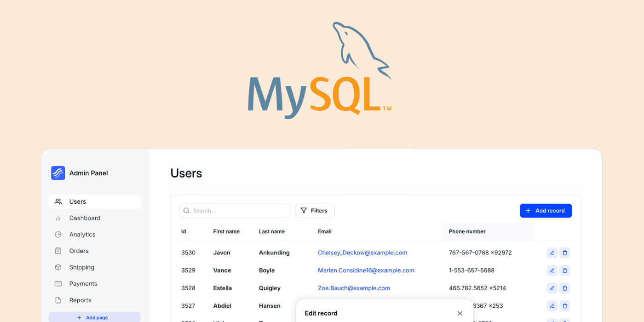Sort by First name column header
The image size is (644, 322).
coord(226,231)
